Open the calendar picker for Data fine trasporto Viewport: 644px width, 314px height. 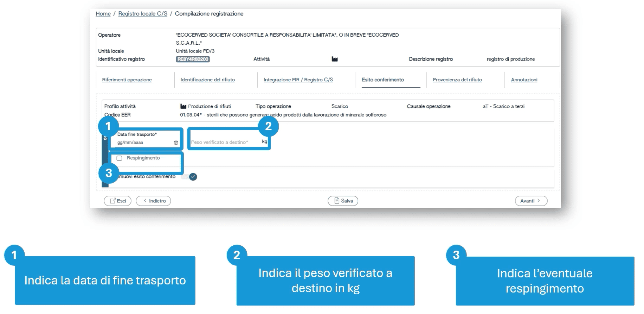click(x=176, y=143)
